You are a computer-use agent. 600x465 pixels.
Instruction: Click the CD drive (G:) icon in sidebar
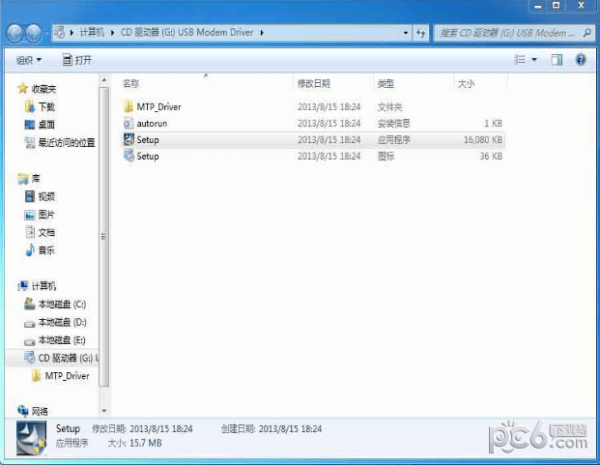(x=30, y=358)
